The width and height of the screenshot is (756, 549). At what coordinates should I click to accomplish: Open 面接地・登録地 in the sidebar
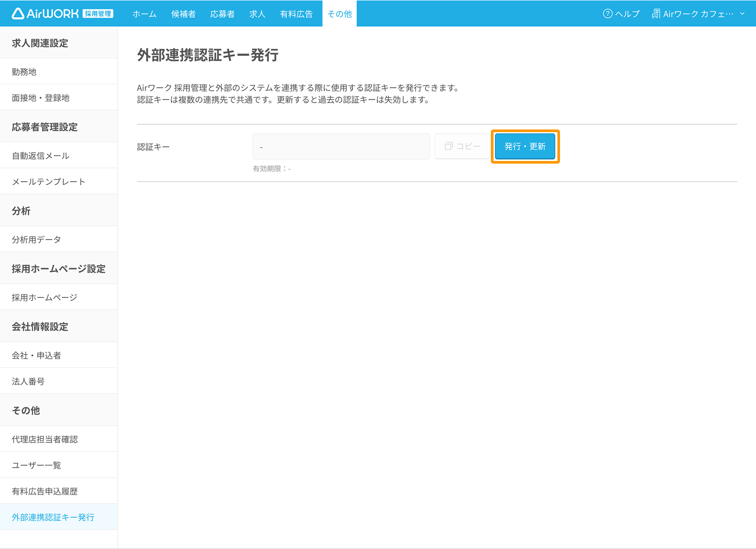pyautogui.click(x=59, y=98)
